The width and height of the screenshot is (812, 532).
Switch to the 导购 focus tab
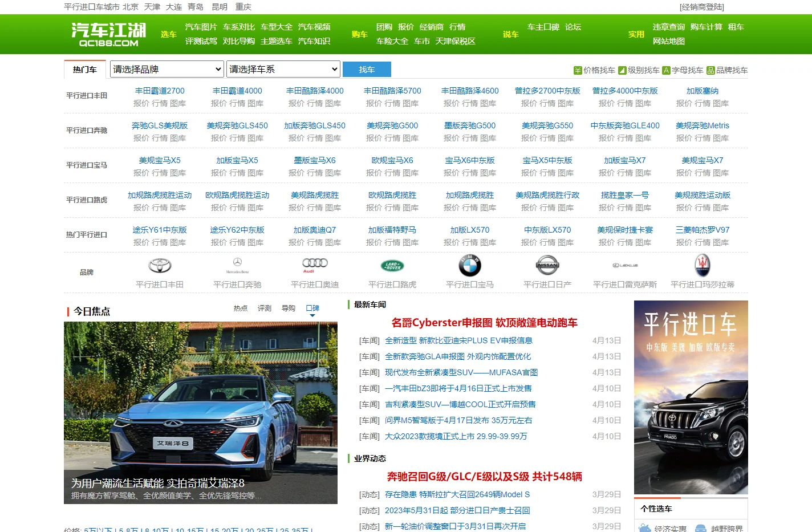[x=289, y=308]
